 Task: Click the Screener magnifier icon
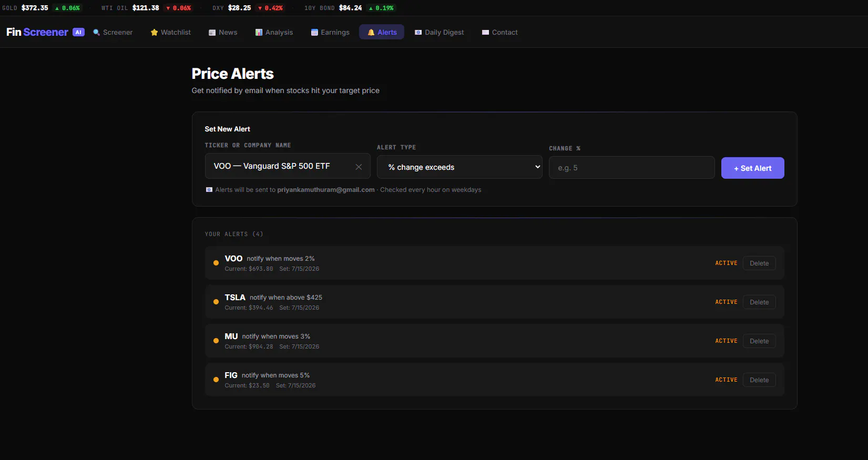97,33
